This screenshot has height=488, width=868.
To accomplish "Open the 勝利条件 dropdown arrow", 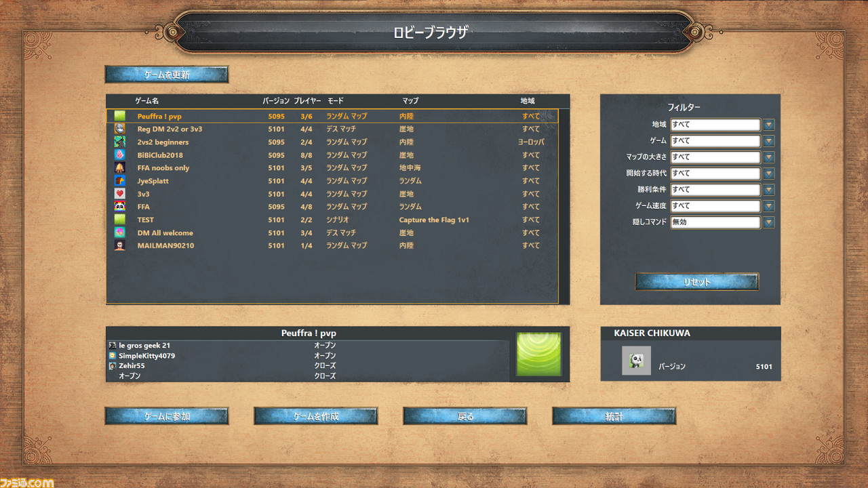I will 768,190.
